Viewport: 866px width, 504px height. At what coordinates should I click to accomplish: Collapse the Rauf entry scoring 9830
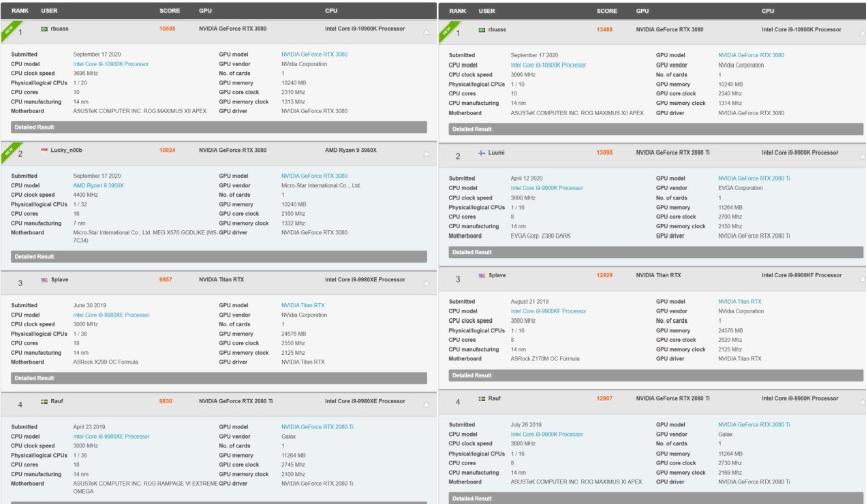coord(427,405)
